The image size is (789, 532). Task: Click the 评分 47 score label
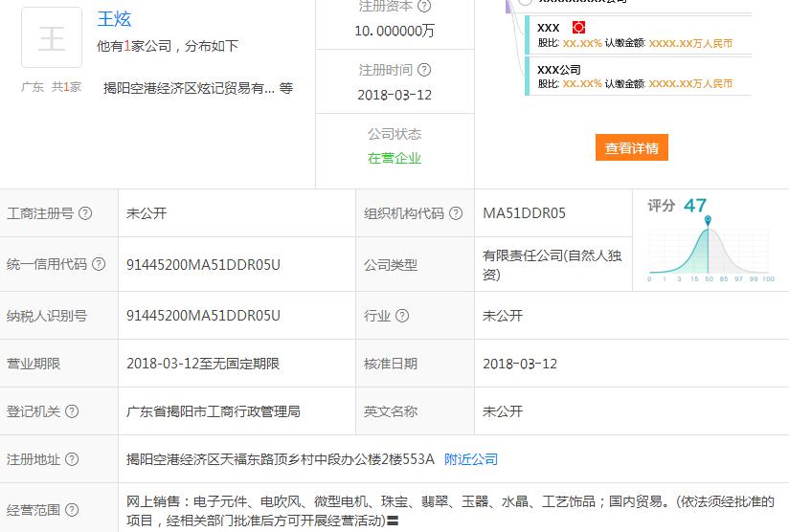click(x=677, y=205)
